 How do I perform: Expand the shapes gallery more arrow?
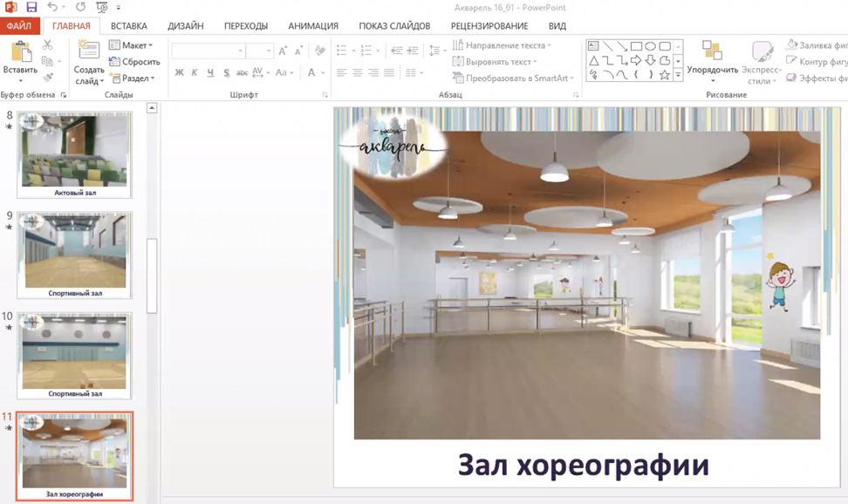(679, 77)
